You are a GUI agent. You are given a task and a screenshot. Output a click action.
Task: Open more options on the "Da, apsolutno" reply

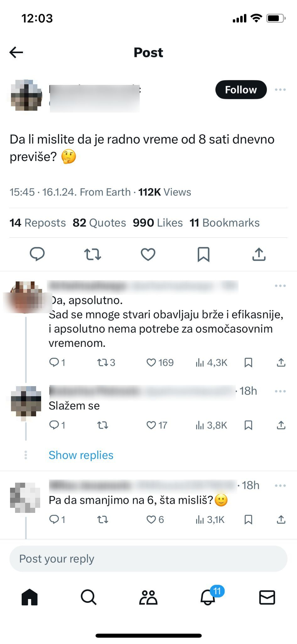tap(280, 286)
